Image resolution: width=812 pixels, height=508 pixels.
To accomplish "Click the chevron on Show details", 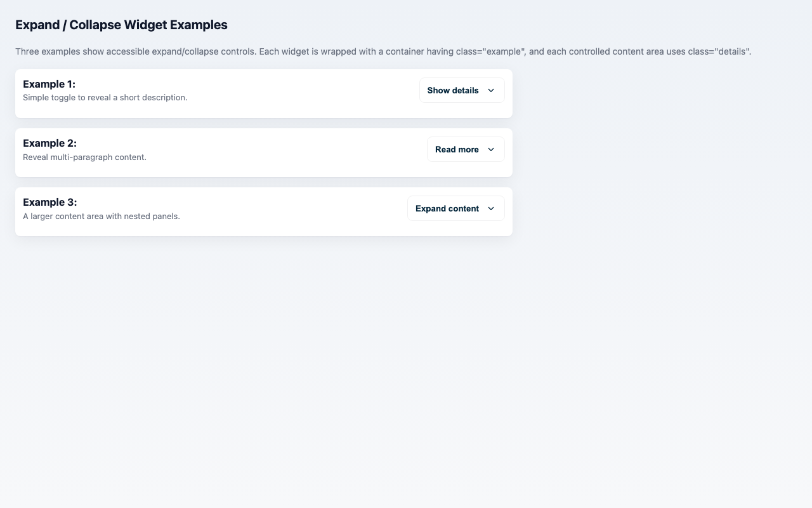I will point(490,90).
